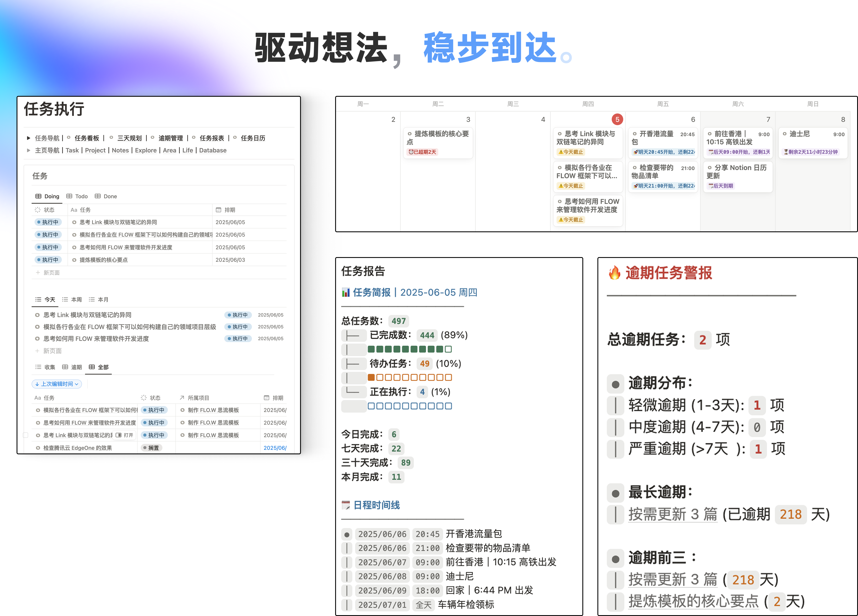Open calendar card 提炼模板的核心要点 on Tuesday
The height and width of the screenshot is (616, 858).
click(x=438, y=143)
